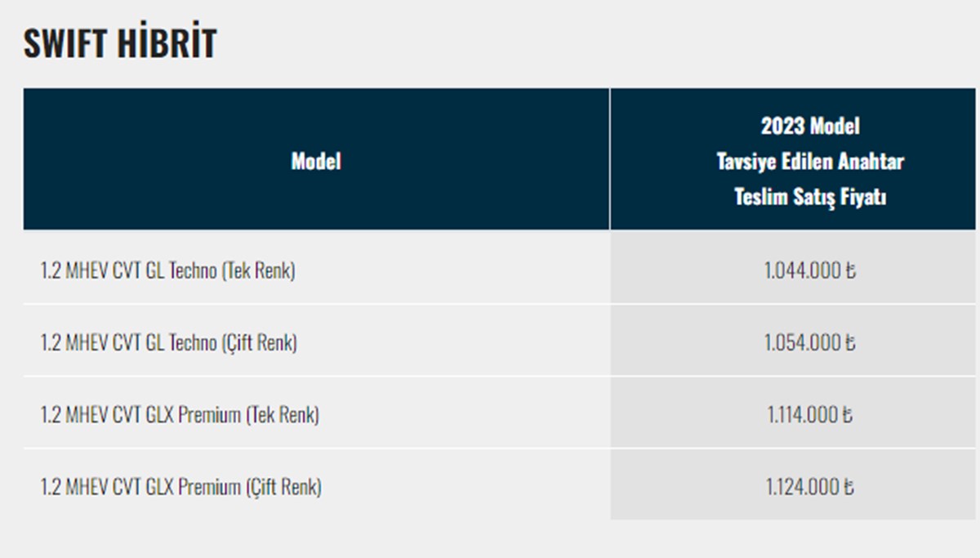
Task: Click "Teslim Satış Fiyatı" header text
Action: [x=810, y=198]
